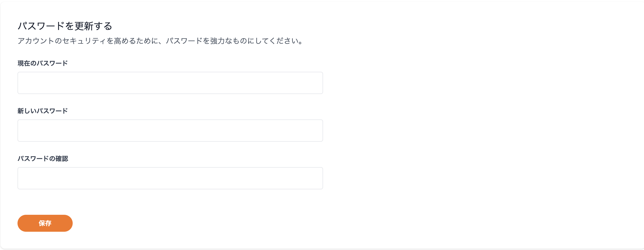
Task: Click the アカウントのセキュリティ subtitle line
Action: click(160, 41)
